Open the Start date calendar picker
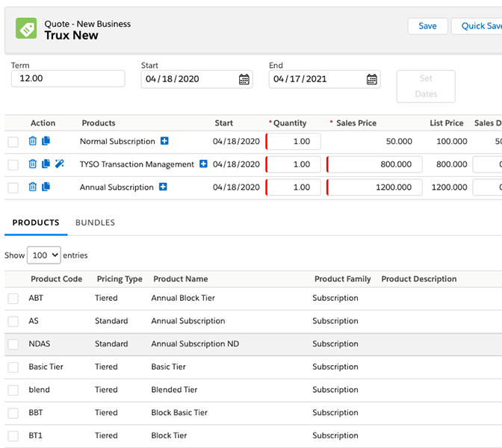The height and width of the screenshot is (448, 502). click(x=244, y=79)
